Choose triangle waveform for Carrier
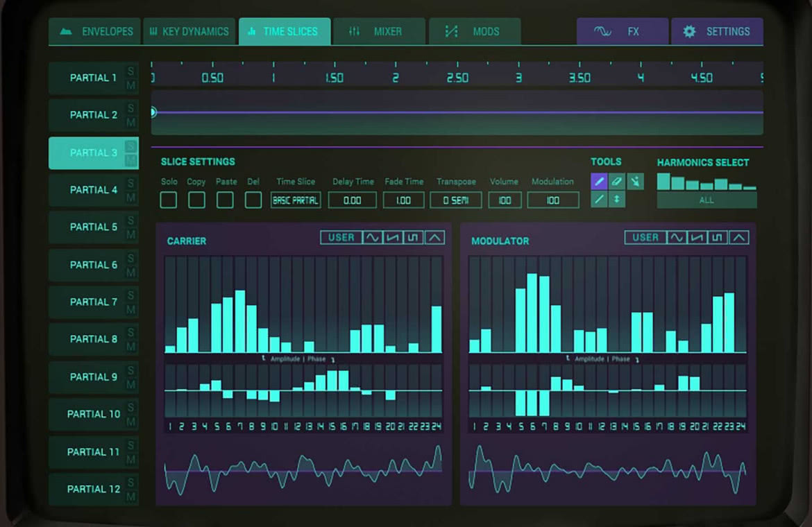Image resolution: width=812 pixels, height=527 pixels. click(x=434, y=237)
